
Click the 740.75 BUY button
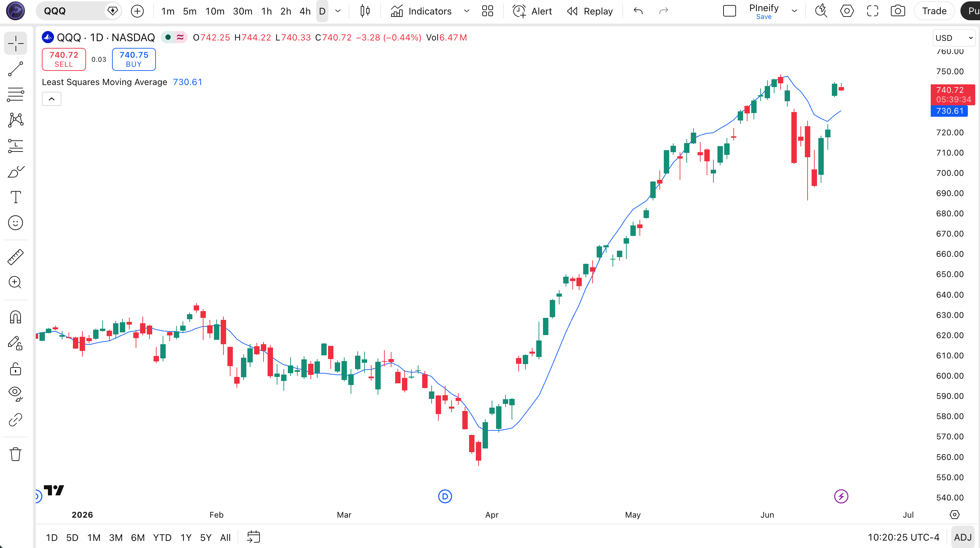[134, 59]
